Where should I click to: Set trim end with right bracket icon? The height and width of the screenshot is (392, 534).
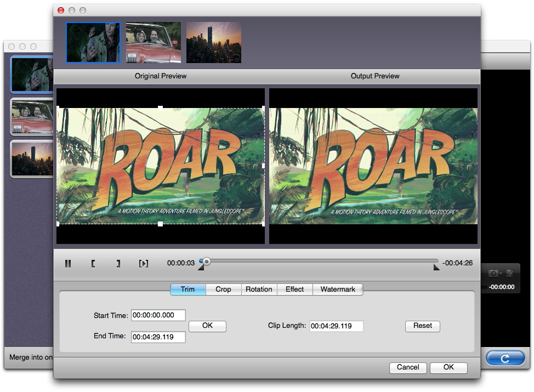118,263
